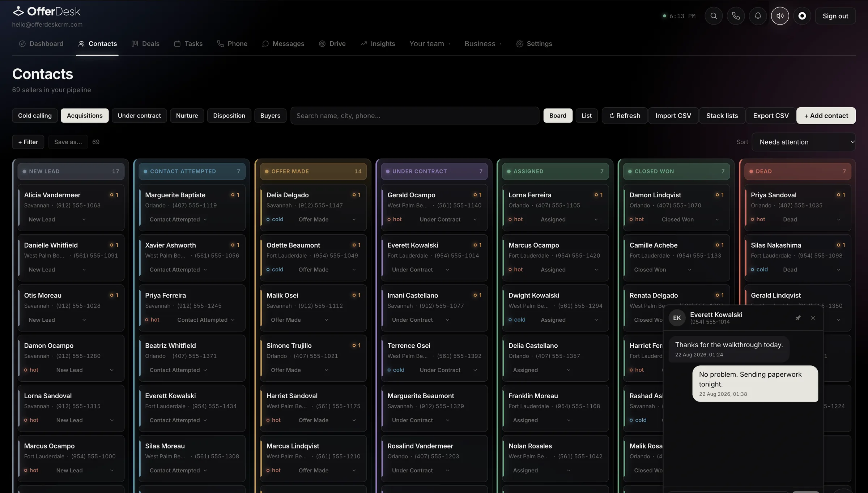Select the Cold calling pipeline
This screenshot has width=868, height=493.
pyautogui.click(x=35, y=116)
